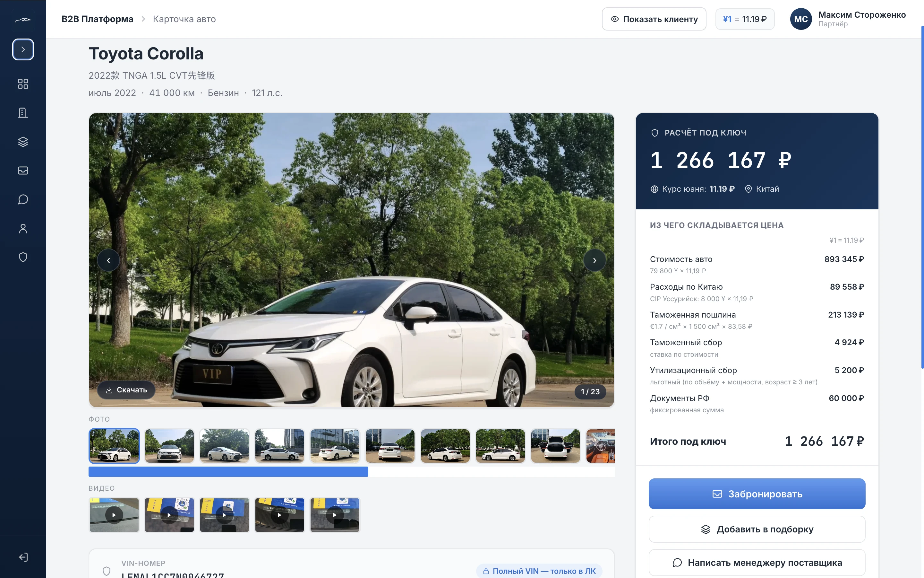Click the Карточка авто breadcrumb
The image size is (924, 578).
click(x=184, y=19)
